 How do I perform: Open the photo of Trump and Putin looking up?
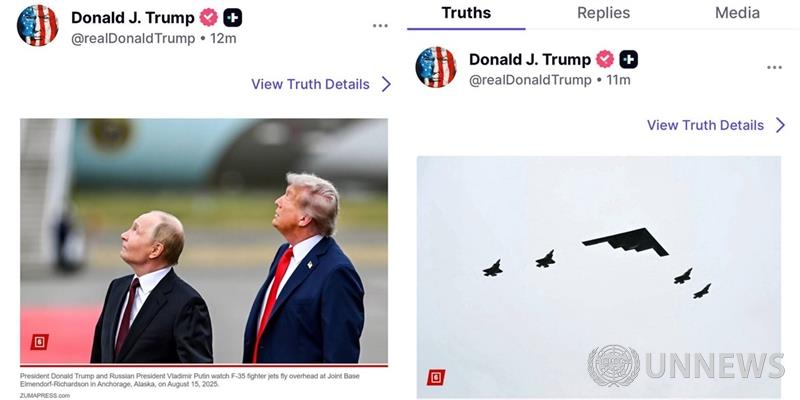pyautogui.click(x=204, y=241)
